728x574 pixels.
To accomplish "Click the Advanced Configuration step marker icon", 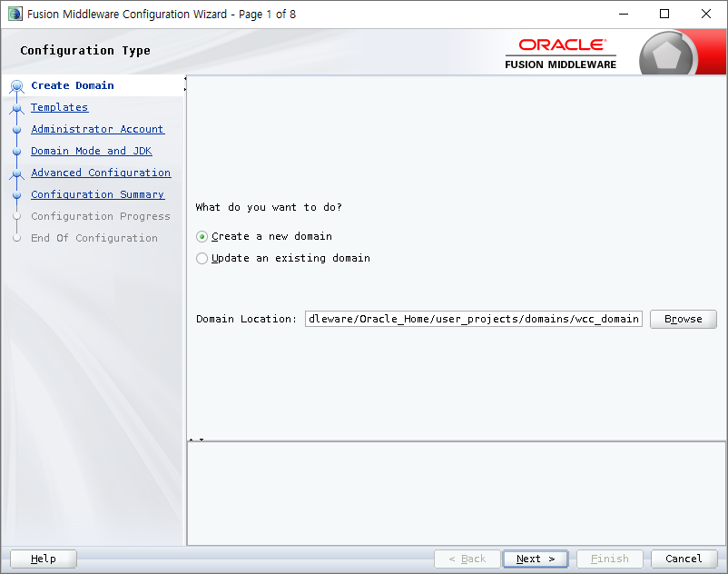I will click(x=16, y=173).
